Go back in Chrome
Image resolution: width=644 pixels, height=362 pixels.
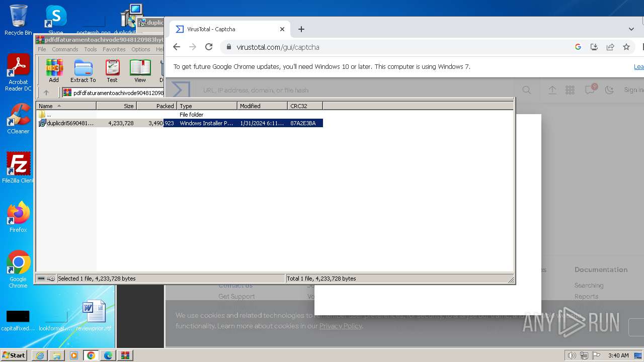(176, 47)
